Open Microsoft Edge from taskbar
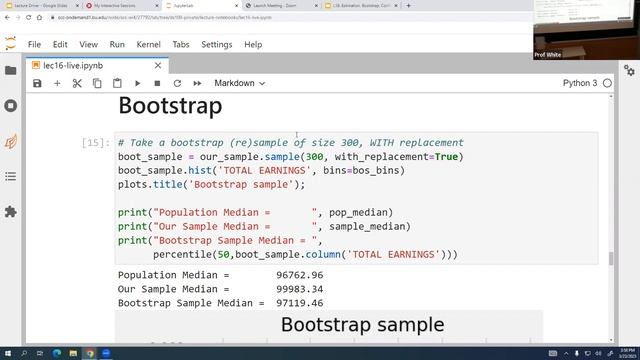 pos(57,353)
